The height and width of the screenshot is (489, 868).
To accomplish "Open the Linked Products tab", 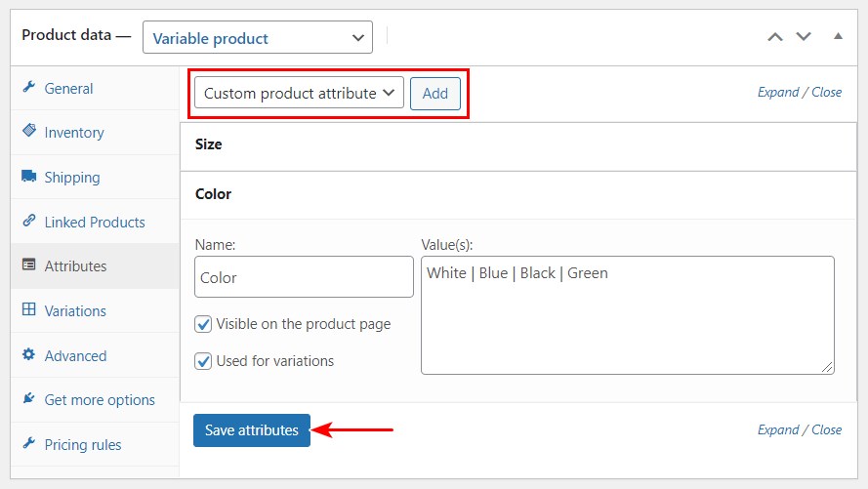I will (95, 222).
